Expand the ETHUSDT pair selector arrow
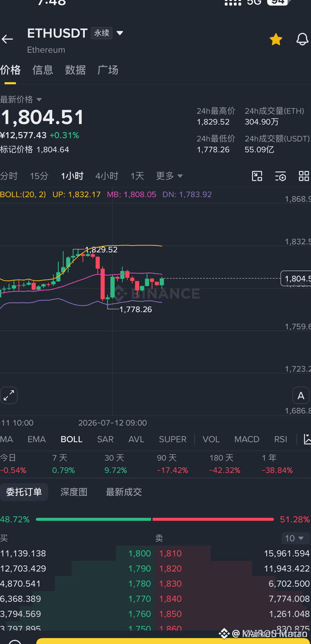The image size is (311, 644). tap(120, 33)
